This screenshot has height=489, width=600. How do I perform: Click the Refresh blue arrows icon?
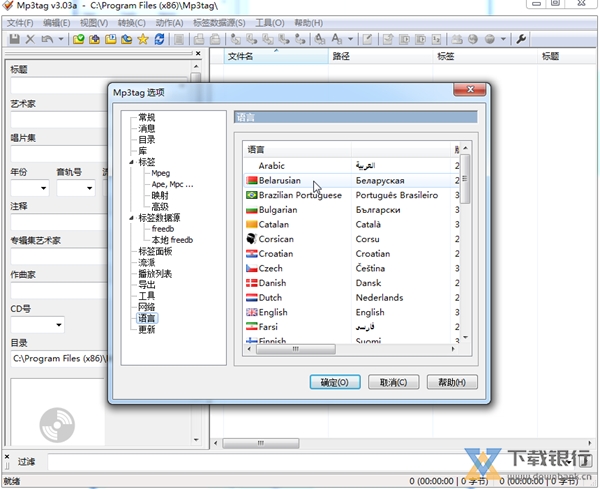(159, 39)
